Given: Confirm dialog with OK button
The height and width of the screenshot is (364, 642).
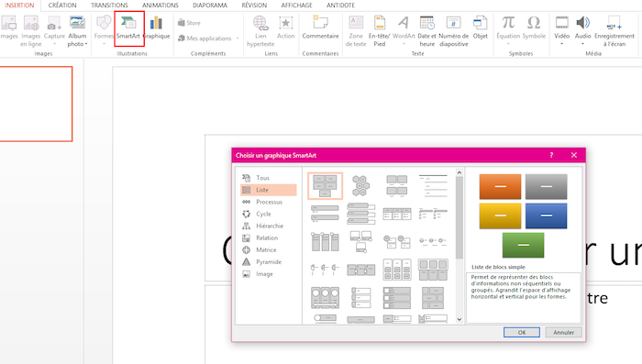Looking at the screenshot, I should [522, 332].
